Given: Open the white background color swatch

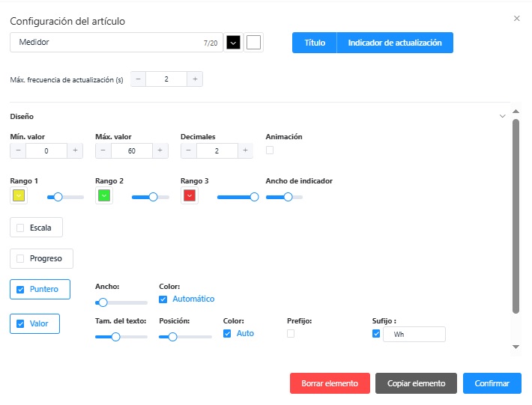Looking at the screenshot, I should [254, 43].
